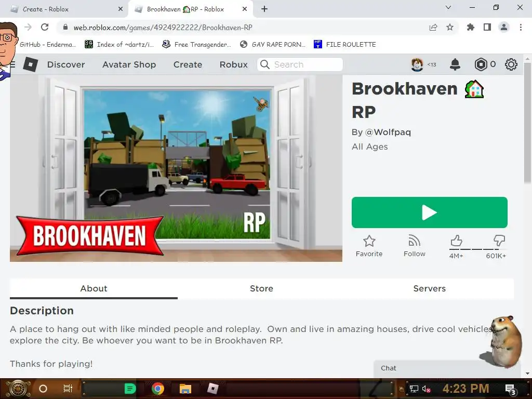Image resolution: width=532 pixels, height=399 pixels.
Task: Click the browser reload icon
Action: tap(45, 27)
